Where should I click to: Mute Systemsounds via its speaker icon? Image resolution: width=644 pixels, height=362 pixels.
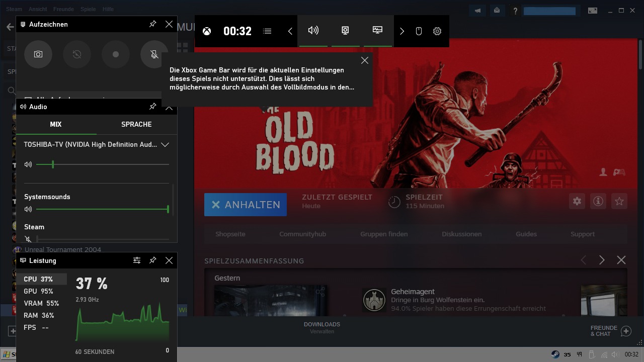[x=28, y=209]
